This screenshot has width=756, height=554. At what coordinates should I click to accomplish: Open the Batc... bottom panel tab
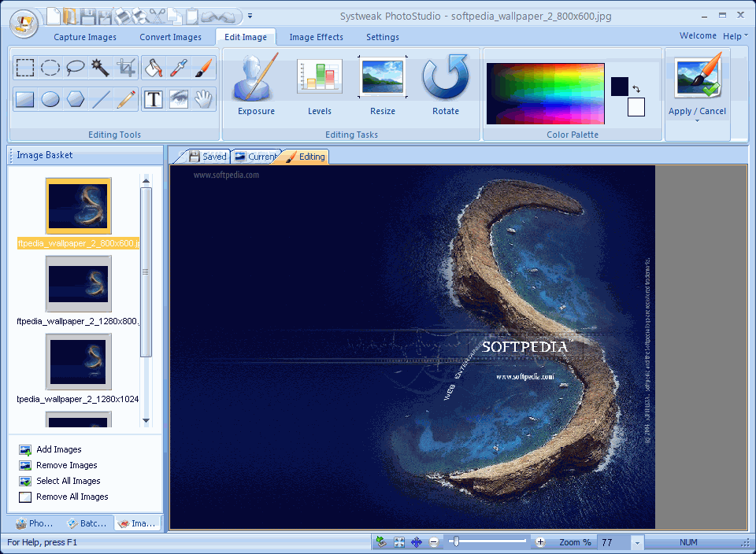pos(87,523)
